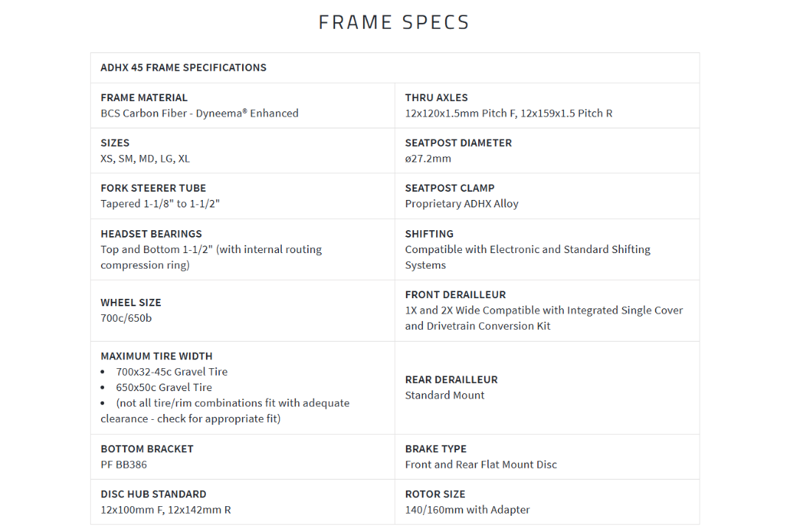Click the Front Derailleur label

coord(455,294)
